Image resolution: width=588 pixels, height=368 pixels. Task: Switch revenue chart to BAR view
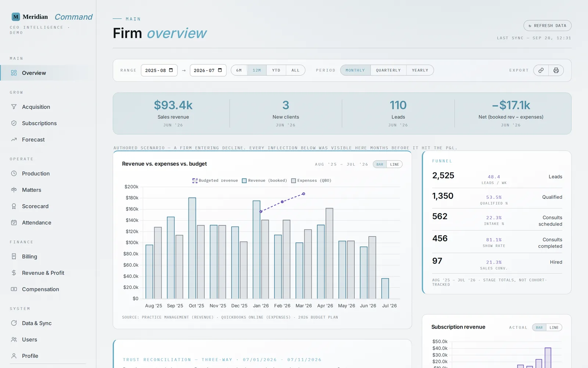coord(380,164)
